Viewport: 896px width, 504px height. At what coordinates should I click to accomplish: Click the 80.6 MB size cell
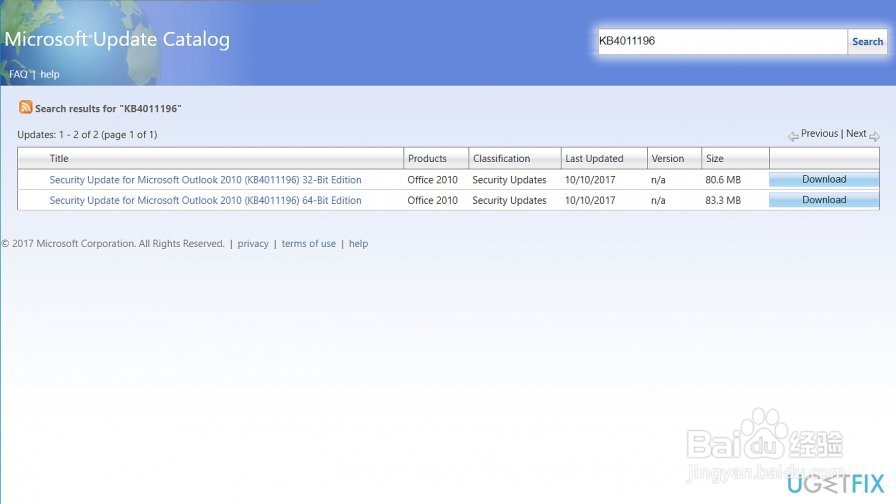coord(723,179)
